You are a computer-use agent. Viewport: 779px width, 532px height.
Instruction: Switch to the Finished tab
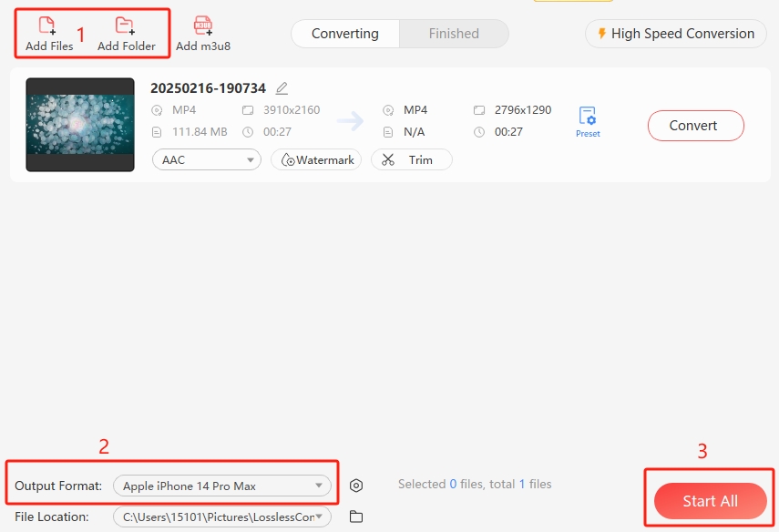pos(454,34)
